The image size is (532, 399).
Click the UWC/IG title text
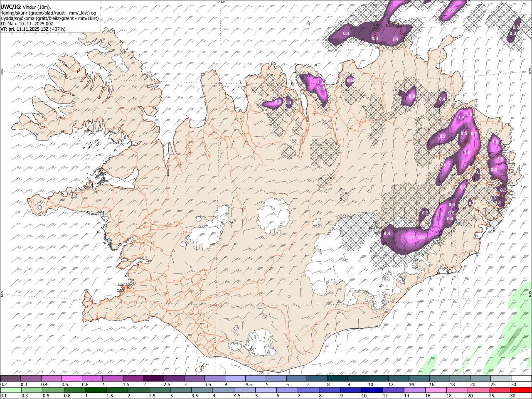(10, 6)
